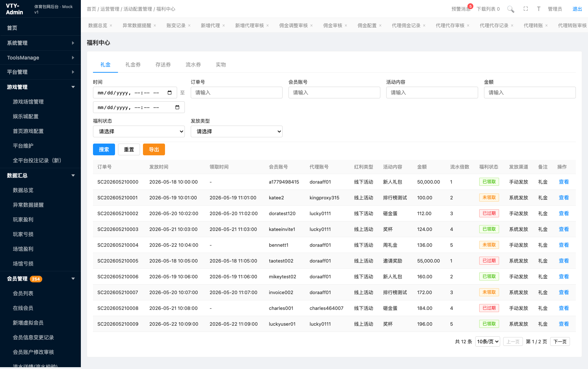This screenshot has height=369, width=588.
Task: Switch to 礼金 tab
Action: pyautogui.click(x=105, y=65)
